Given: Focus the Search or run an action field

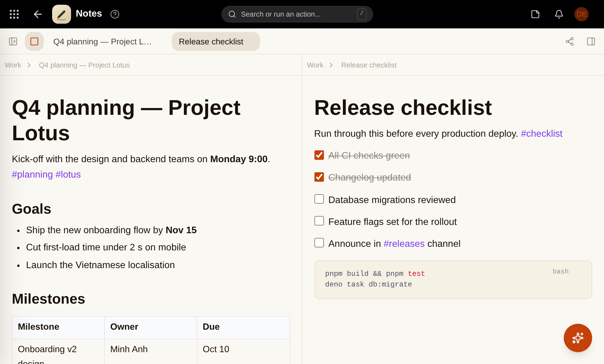Looking at the screenshot, I should pyautogui.click(x=297, y=14).
